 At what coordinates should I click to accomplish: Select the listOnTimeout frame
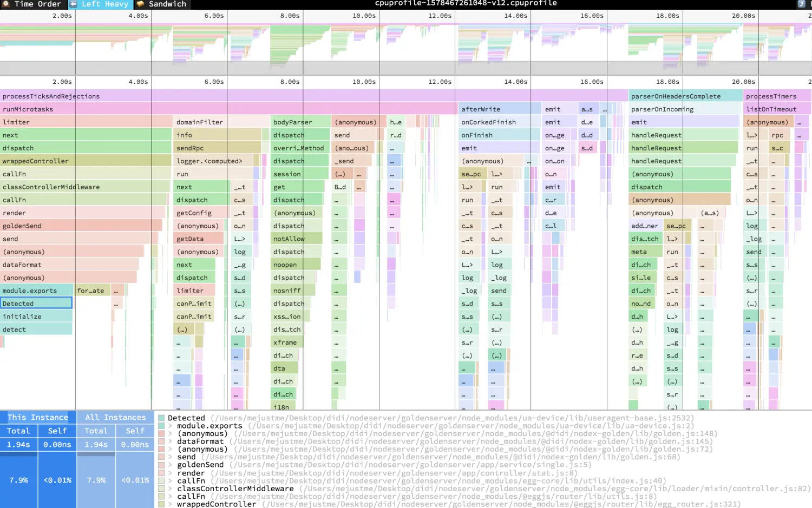[777, 109]
